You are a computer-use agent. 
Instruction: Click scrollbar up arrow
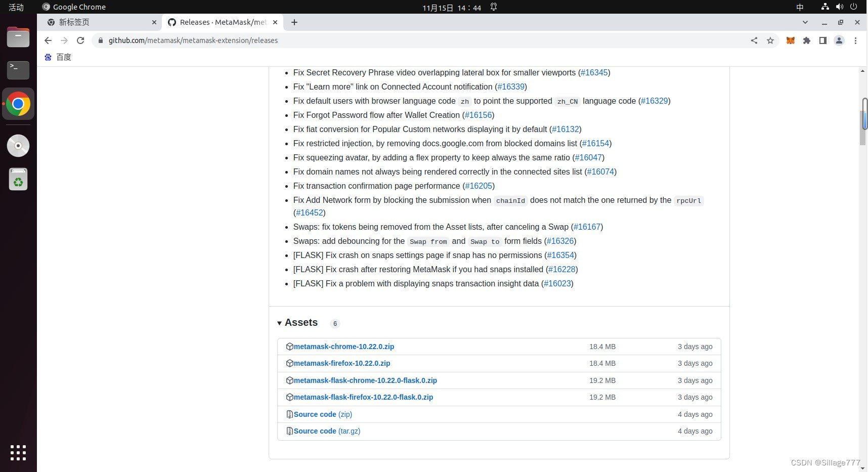[863, 71]
